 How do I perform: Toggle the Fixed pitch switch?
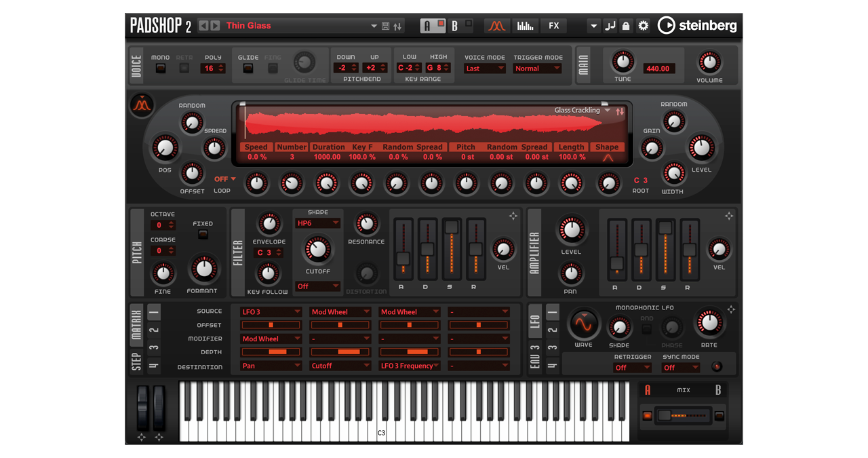click(x=203, y=234)
